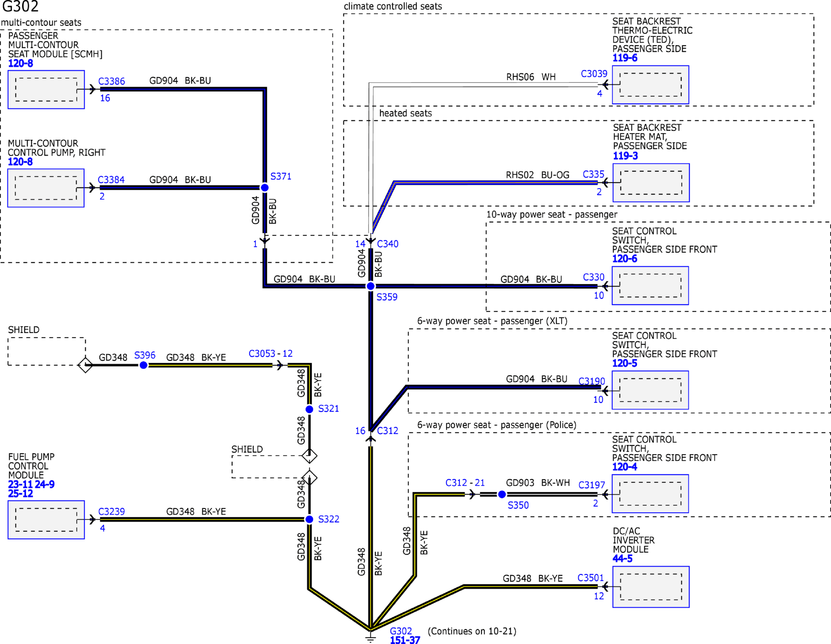Open the 120-6 seat control switch reference

(624, 259)
